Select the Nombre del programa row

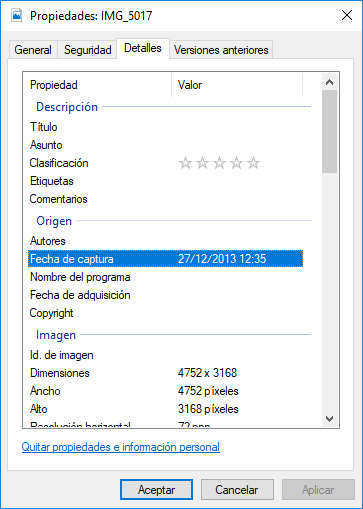tap(166, 277)
